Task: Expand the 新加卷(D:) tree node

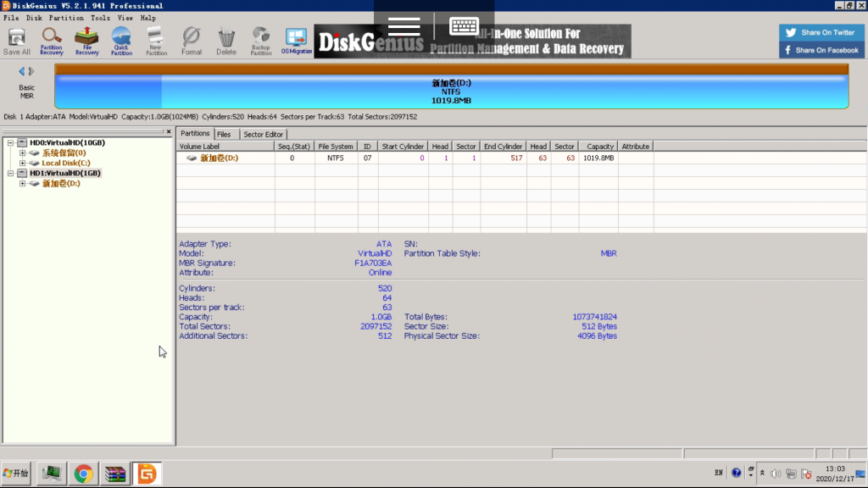Action: tap(22, 184)
